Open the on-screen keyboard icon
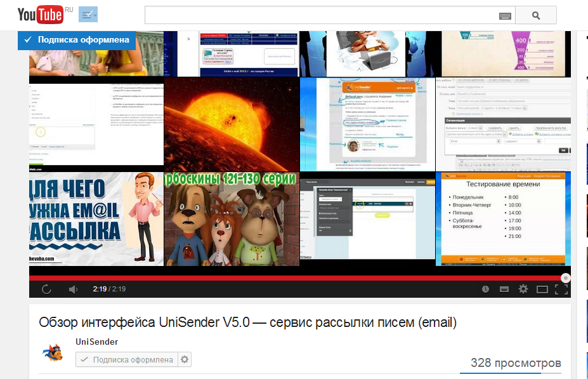The image size is (588, 379). 505,16
